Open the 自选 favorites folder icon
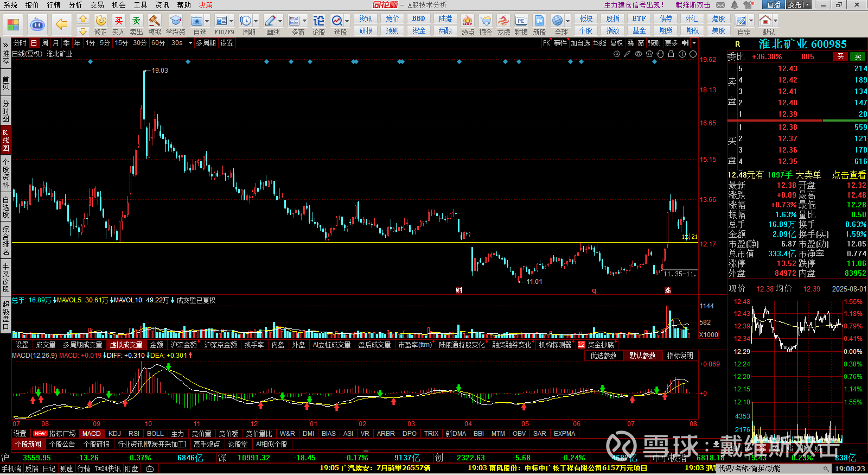 coord(197,21)
